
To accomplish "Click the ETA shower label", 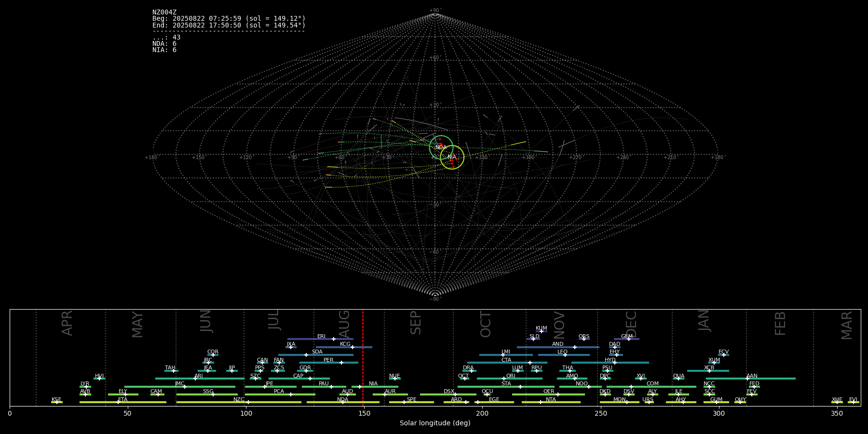I will tap(123, 400).
